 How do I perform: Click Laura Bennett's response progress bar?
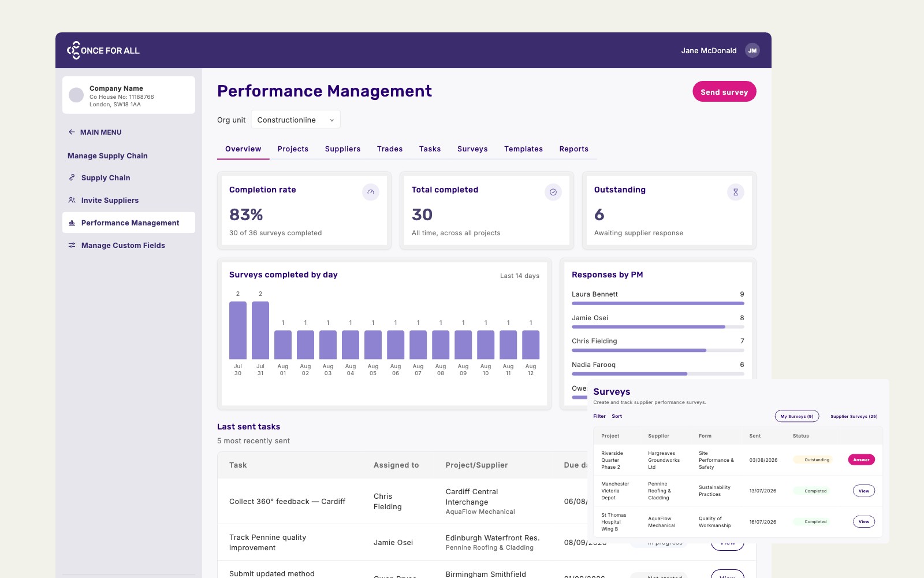click(658, 303)
